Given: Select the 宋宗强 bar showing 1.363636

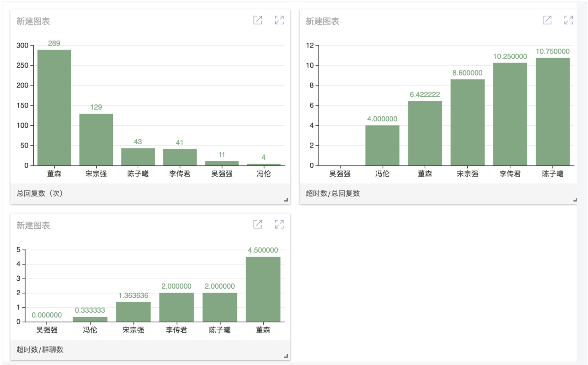Looking at the screenshot, I should [x=133, y=312].
